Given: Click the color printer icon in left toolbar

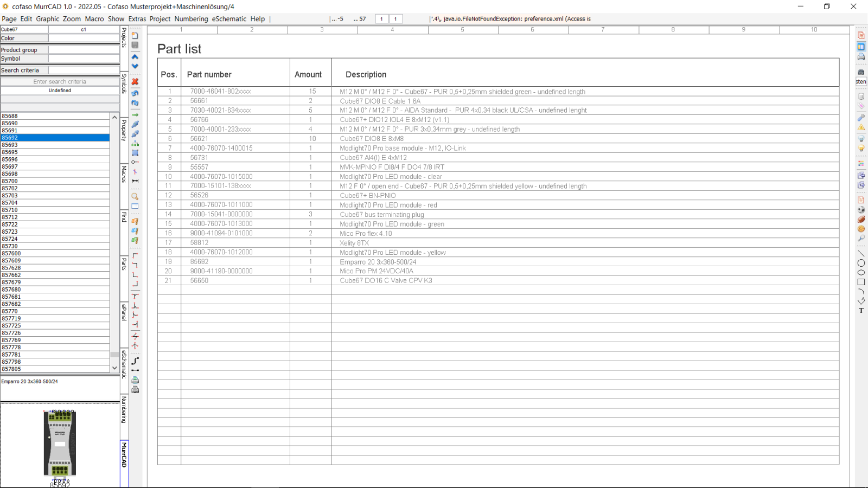Looking at the screenshot, I should pyautogui.click(x=135, y=380).
